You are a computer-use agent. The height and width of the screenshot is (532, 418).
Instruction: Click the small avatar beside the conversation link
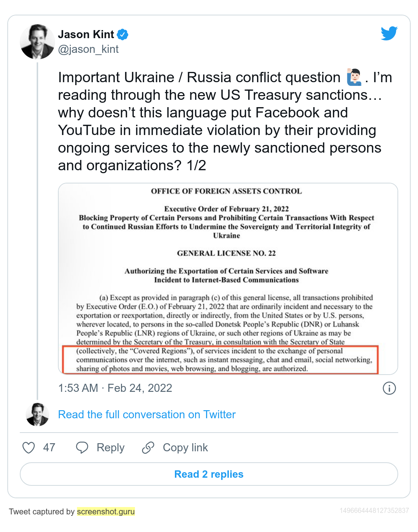[37, 415]
